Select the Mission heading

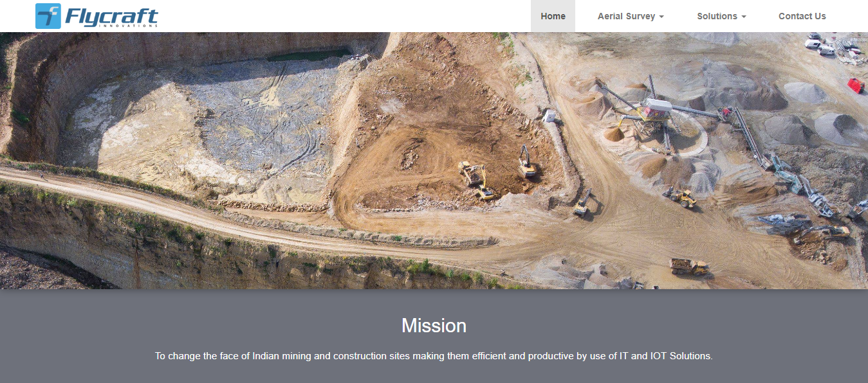pos(434,326)
